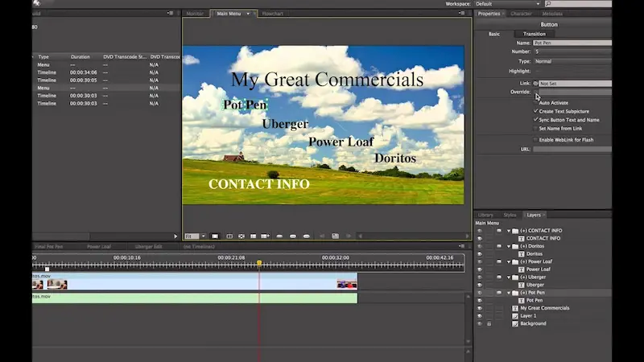The width and height of the screenshot is (644, 362).
Task: Open the Project panel flyout menu
Action: pos(170,13)
